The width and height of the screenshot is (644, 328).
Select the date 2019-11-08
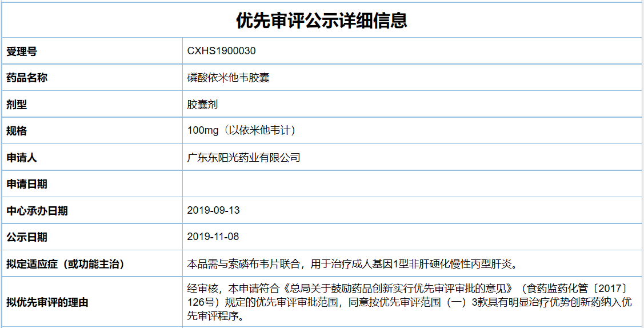pyautogui.click(x=213, y=237)
